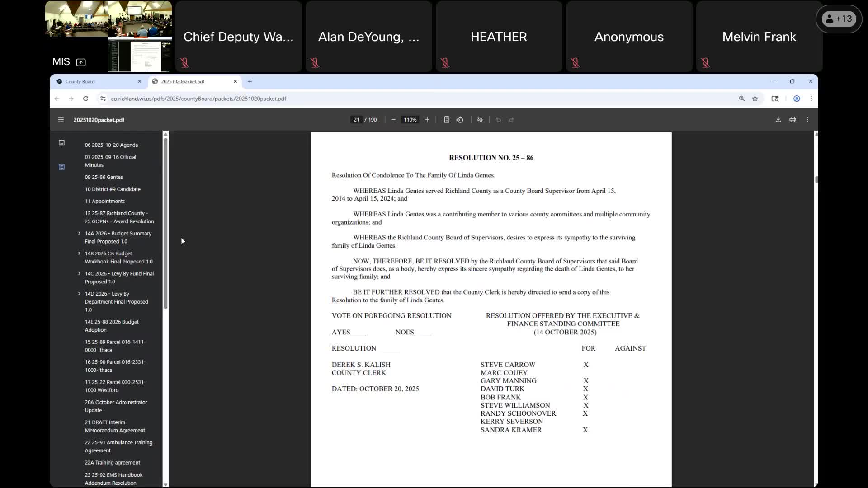This screenshot has width=868, height=488.
Task: Bookmark this page with star icon
Action: pyautogui.click(x=755, y=99)
